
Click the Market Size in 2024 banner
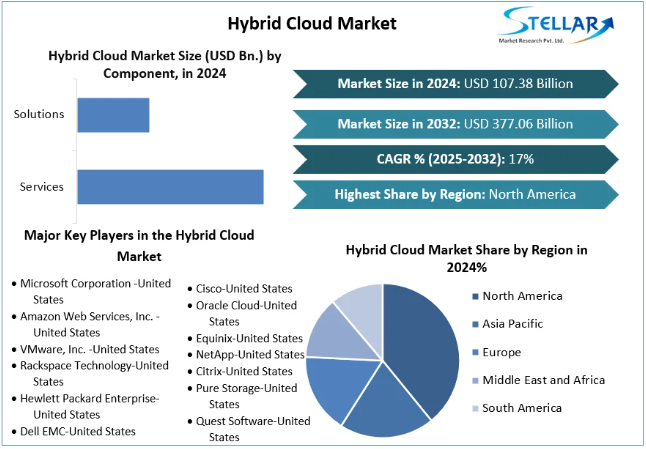455,84
